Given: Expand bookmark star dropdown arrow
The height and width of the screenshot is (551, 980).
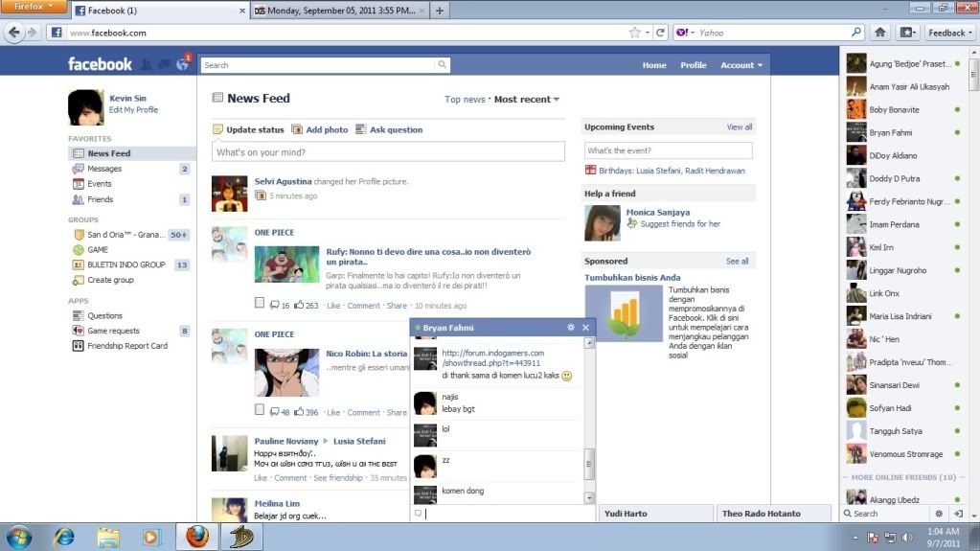Looking at the screenshot, I should (648, 33).
